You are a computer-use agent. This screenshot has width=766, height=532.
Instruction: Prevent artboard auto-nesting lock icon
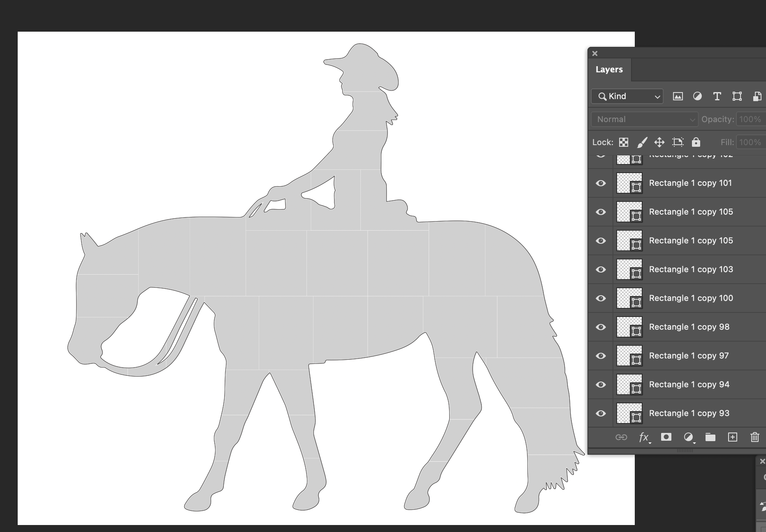[x=678, y=142]
